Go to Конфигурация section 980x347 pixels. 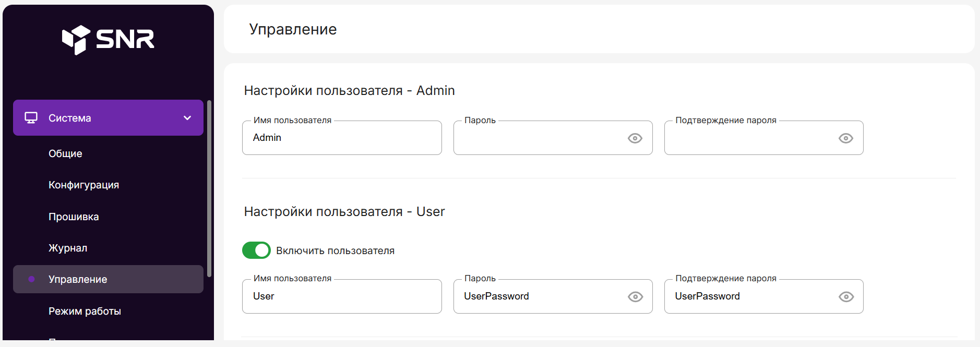[x=83, y=185]
